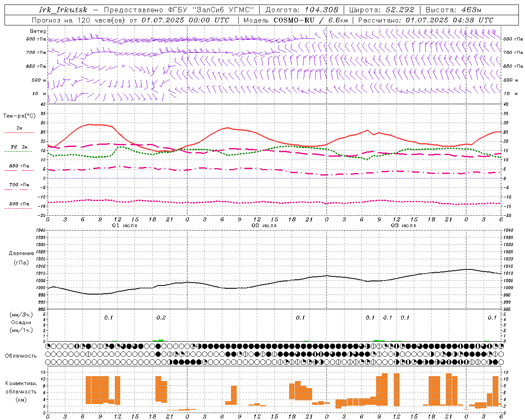The height and width of the screenshot is (420, 525).
Task: Click the 0.2 precipitation amount value
Action: click(x=161, y=317)
